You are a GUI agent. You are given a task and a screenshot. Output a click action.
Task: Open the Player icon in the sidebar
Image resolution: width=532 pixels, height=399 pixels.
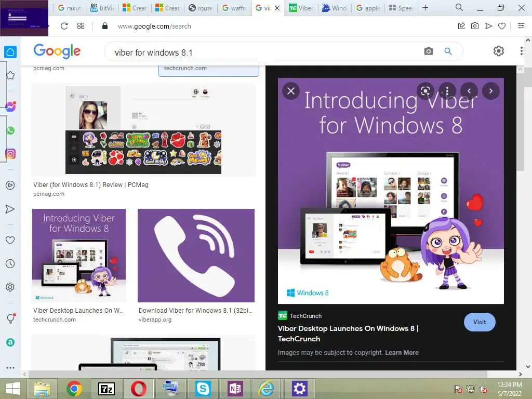[x=10, y=185]
